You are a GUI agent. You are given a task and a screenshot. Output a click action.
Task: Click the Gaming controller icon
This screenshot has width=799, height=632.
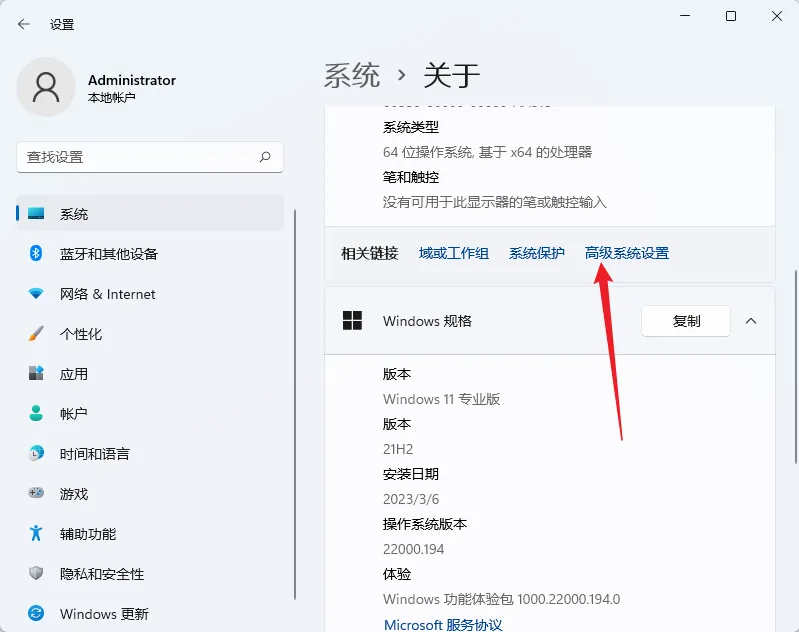click(36, 493)
